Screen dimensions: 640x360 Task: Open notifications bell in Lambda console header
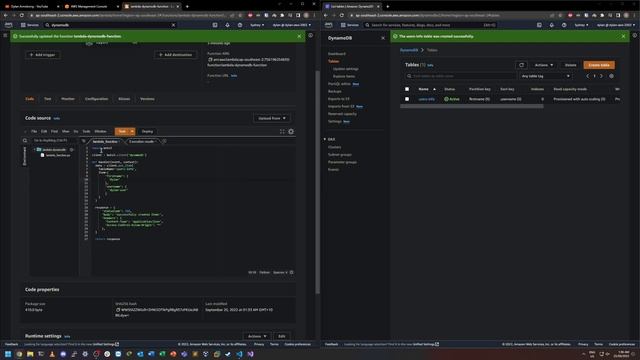[227, 25]
